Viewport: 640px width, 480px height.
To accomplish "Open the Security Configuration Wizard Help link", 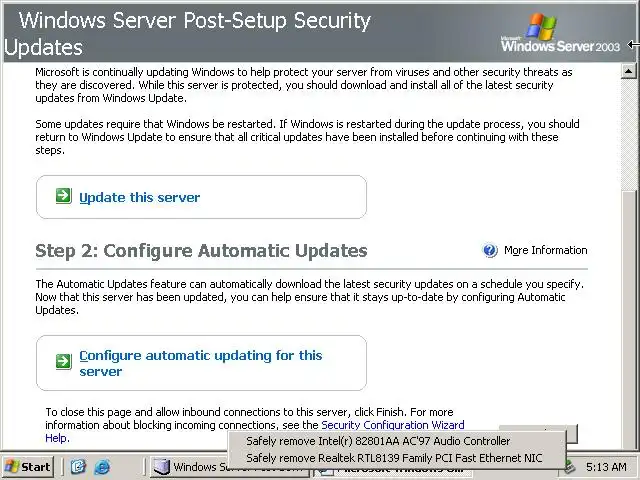I will 392,425.
